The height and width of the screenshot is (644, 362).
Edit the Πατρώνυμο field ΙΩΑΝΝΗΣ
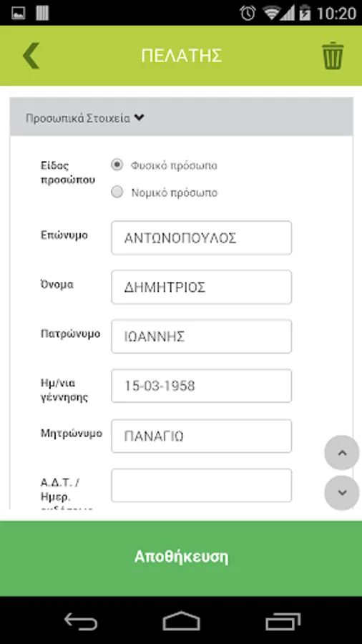[202, 336]
